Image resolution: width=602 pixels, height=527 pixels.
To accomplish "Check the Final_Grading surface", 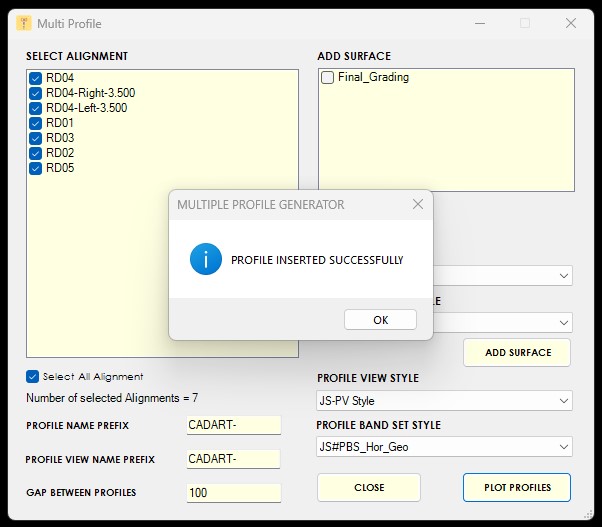I will [x=327, y=78].
